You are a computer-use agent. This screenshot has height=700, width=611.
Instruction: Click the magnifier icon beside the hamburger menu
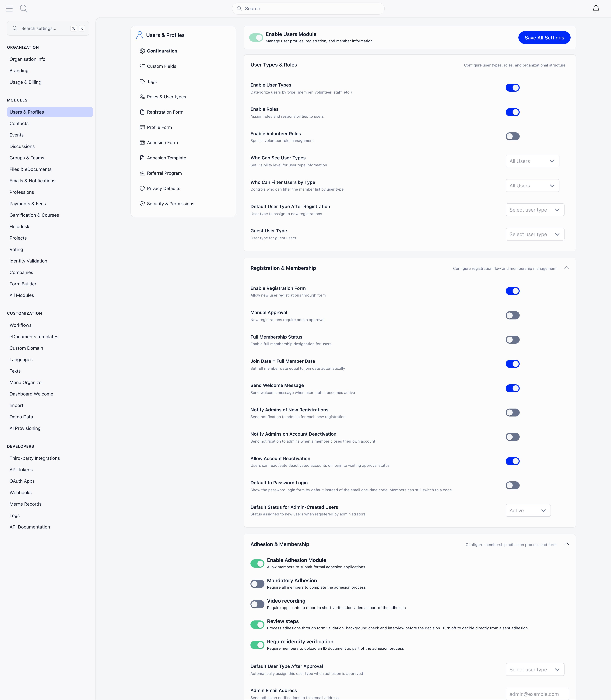tap(24, 9)
